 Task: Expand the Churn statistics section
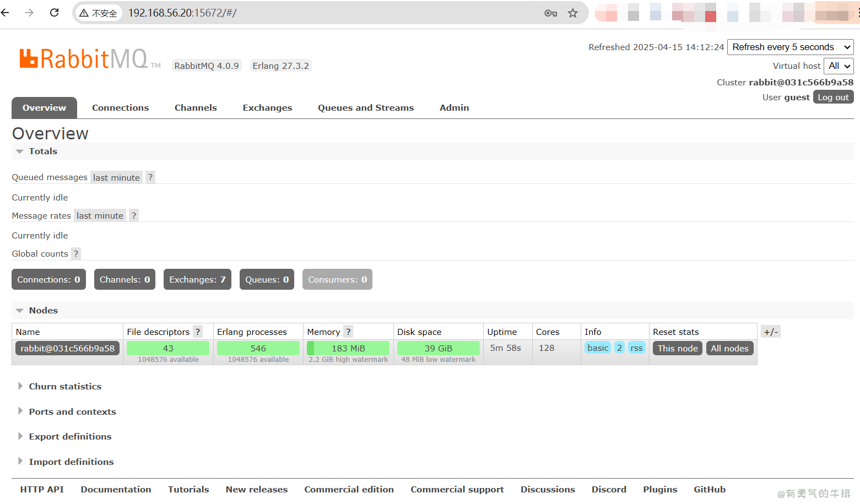click(65, 387)
